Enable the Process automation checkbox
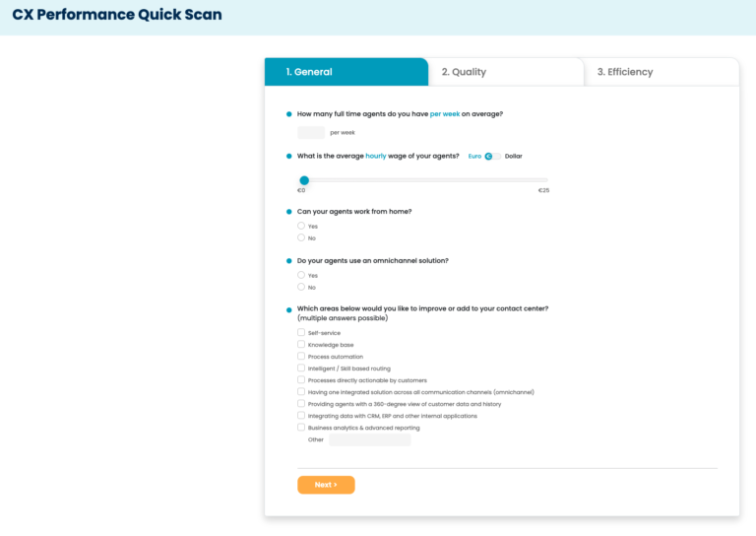756x536 pixels. (301, 356)
